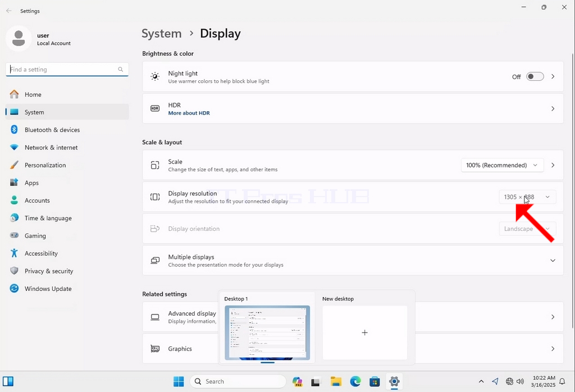Click the HDR badge icon
Image resolution: width=575 pixels, height=392 pixels.
pyautogui.click(x=155, y=108)
